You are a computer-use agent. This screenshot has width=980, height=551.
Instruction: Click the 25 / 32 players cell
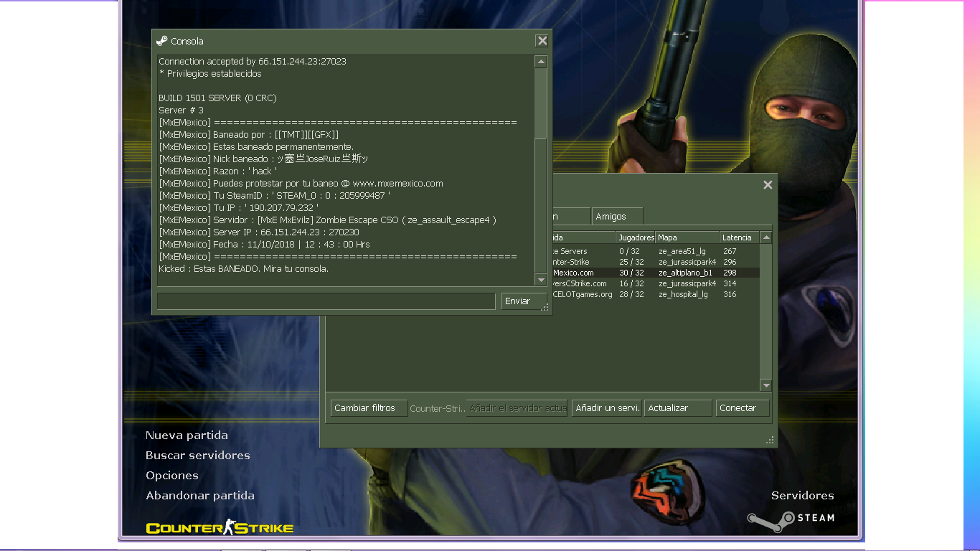point(631,262)
